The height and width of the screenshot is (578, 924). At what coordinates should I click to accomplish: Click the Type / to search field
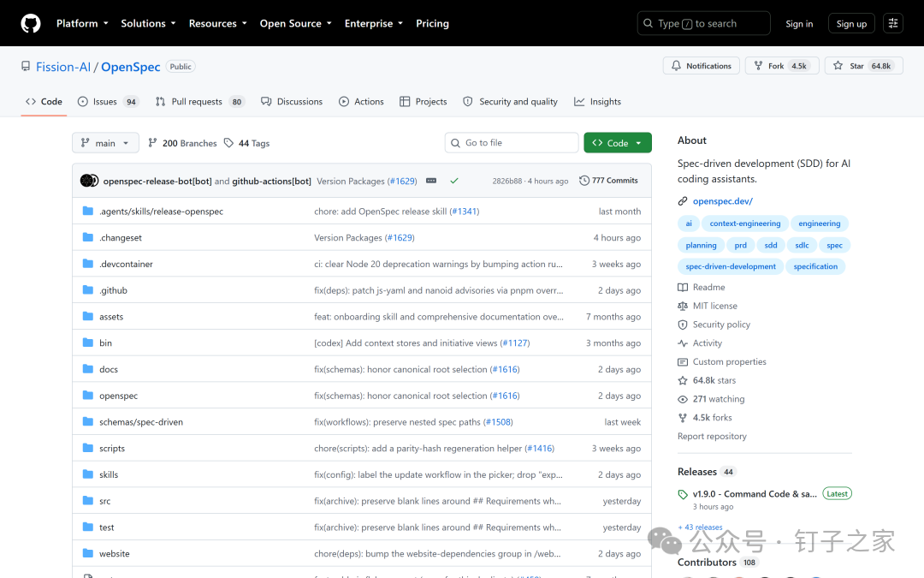tap(703, 24)
